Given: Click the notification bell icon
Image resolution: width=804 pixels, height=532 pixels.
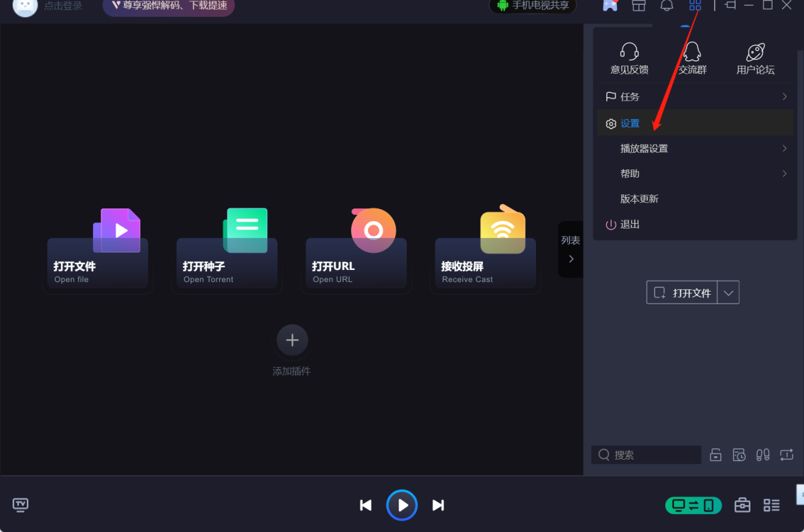Looking at the screenshot, I should [667, 6].
